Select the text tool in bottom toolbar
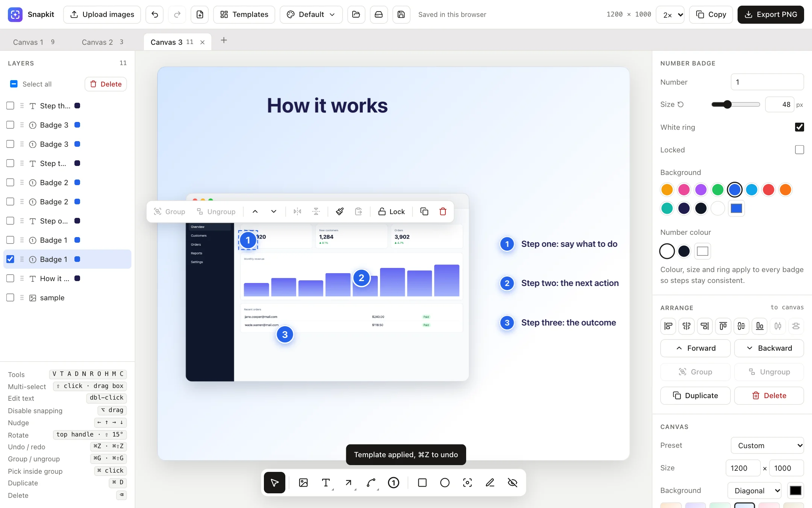The image size is (812, 508). [x=326, y=482]
